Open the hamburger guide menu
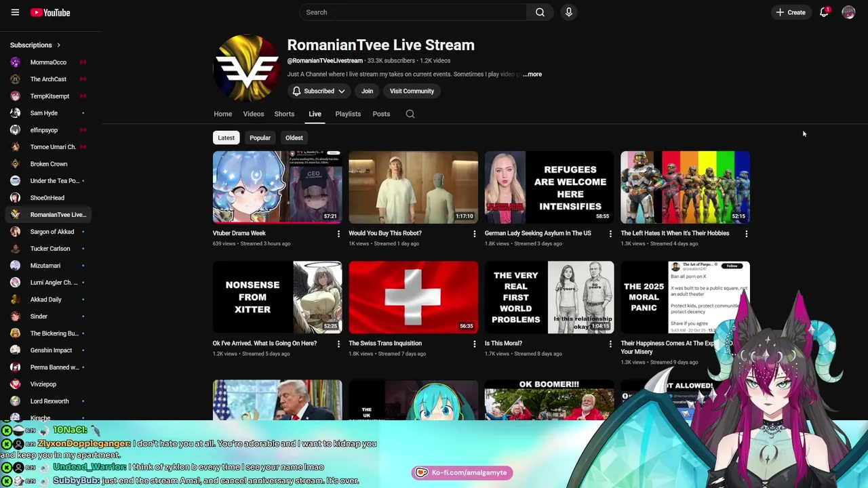This screenshot has height=488, width=868. pos(15,12)
